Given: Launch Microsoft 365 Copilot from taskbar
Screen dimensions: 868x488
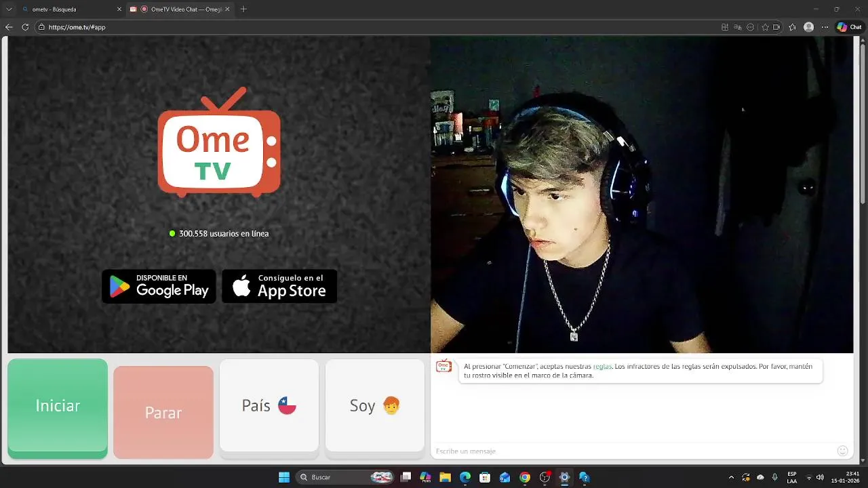Looking at the screenshot, I should coord(426,477).
